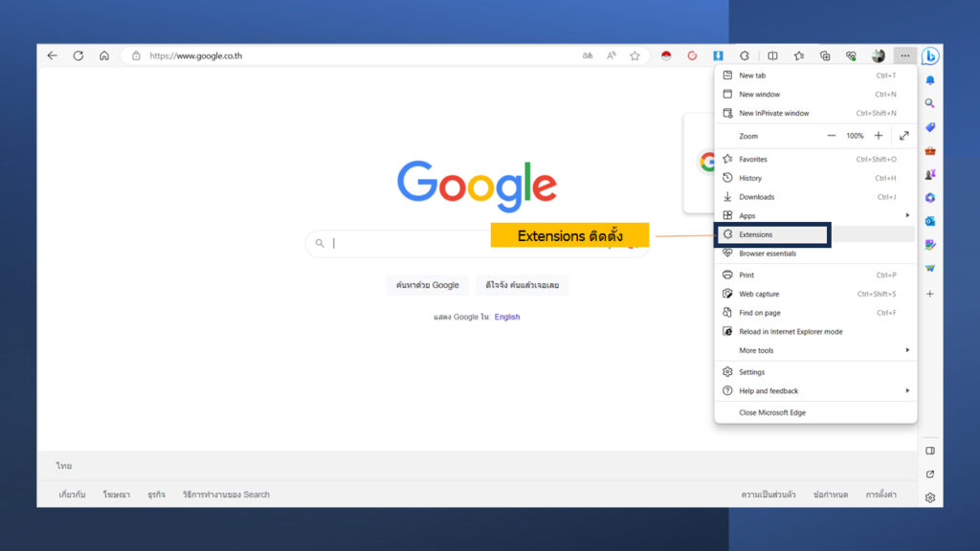
Task: Click the Google lucky search button
Action: [x=522, y=285]
